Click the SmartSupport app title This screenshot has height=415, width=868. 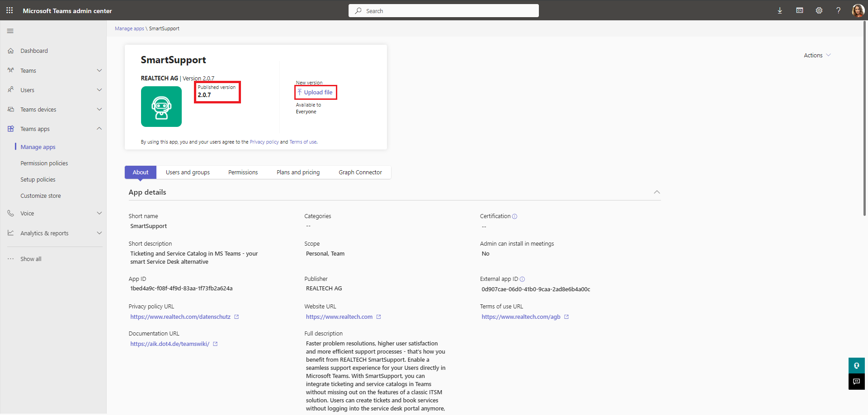[x=173, y=60]
